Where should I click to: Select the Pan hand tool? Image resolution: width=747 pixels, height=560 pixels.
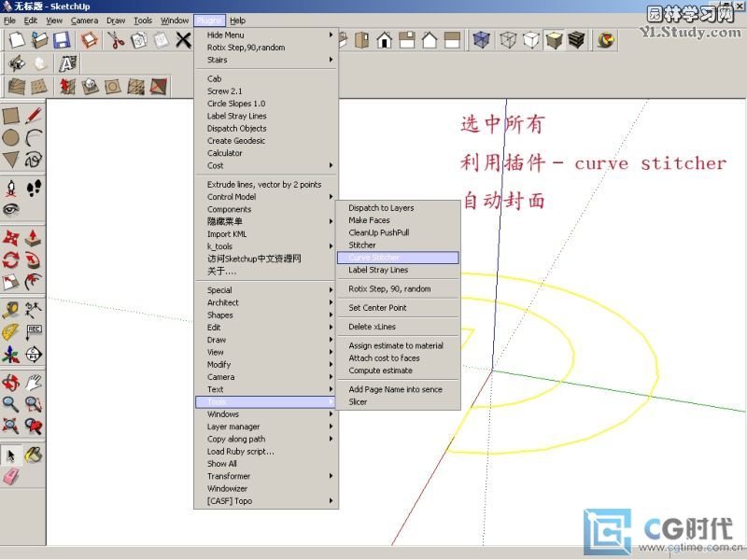click(x=34, y=383)
